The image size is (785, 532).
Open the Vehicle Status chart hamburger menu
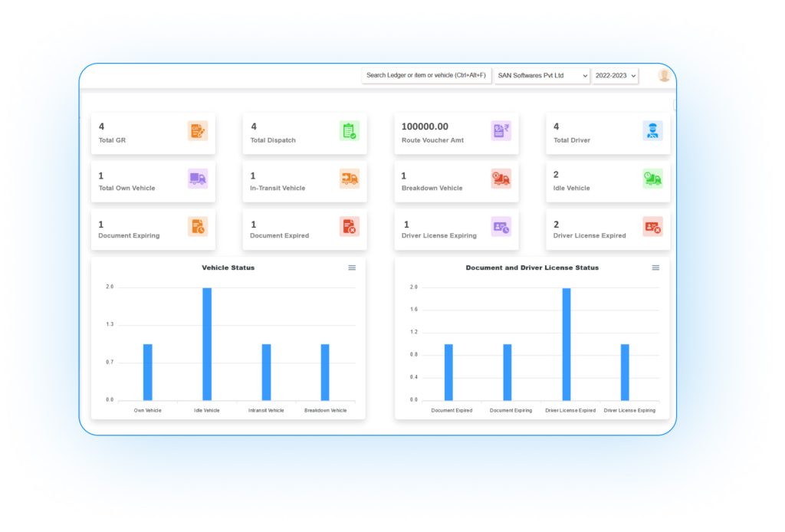352,268
